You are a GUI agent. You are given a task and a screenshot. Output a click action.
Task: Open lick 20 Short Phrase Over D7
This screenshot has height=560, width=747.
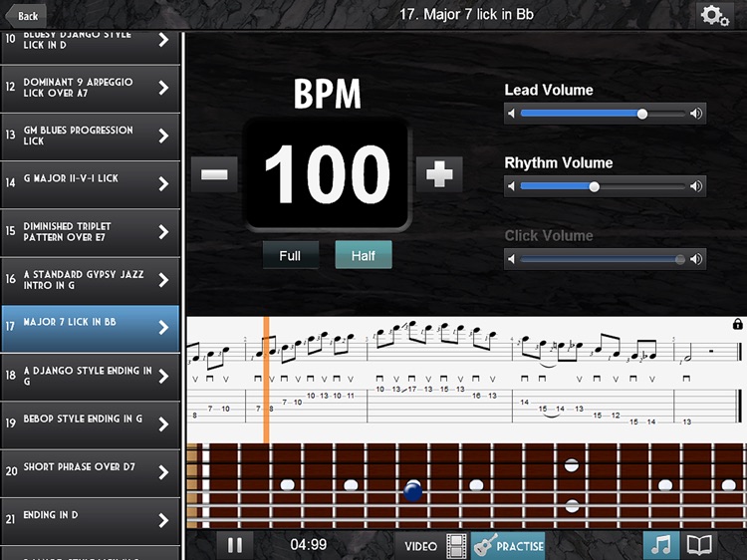coord(90,473)
